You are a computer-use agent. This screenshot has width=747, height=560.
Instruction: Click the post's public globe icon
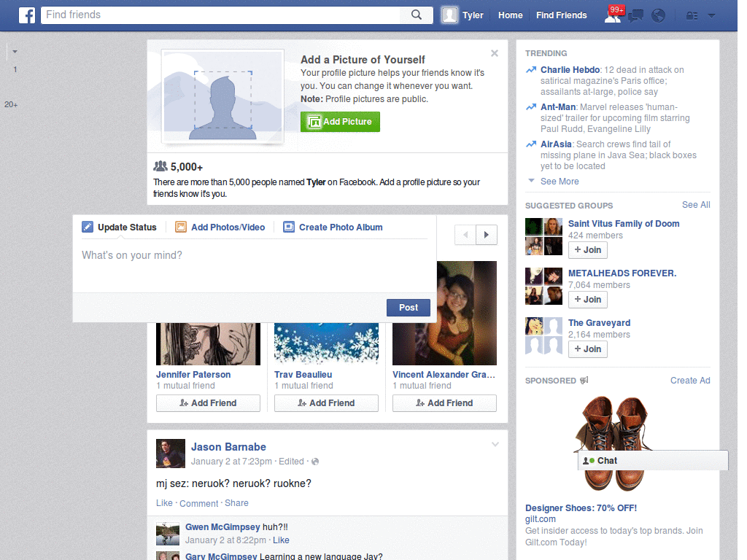315,462
